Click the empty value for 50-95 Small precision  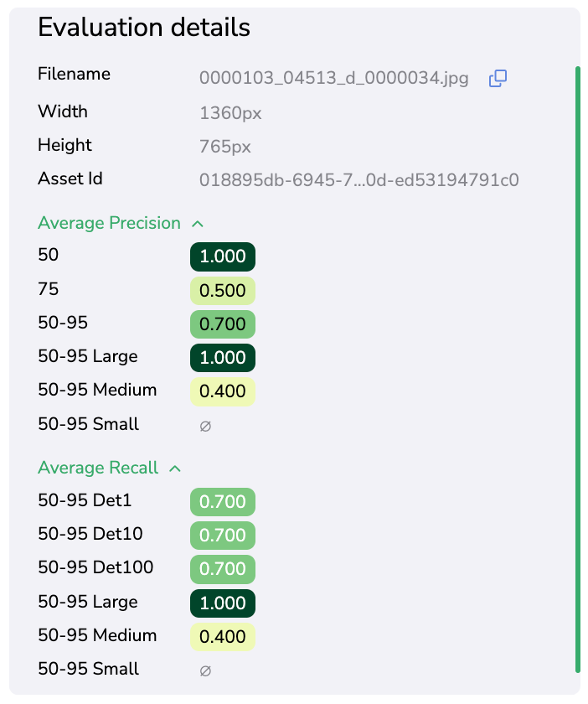point(205,425)
